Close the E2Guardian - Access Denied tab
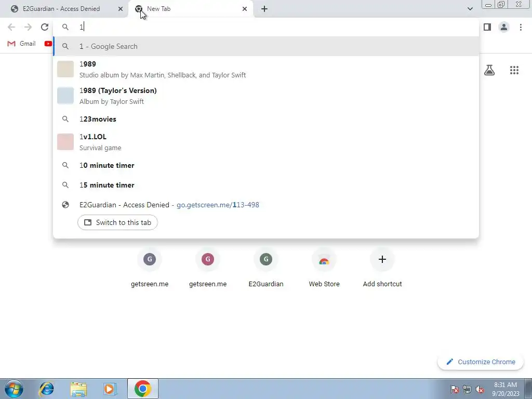 pyautogui.click(x=121, y=9)
